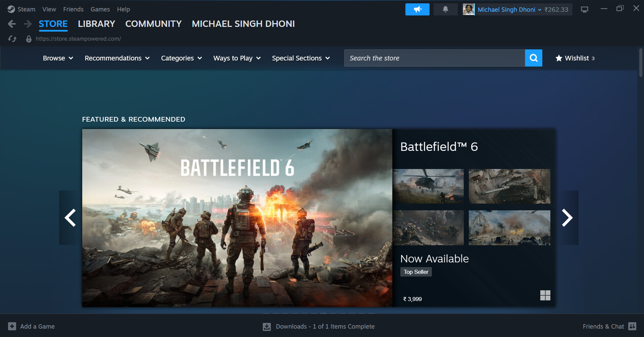Open the Battlefield 6 helicopter screenshot thumbnail
644x337 pixels.
point(429,186)
